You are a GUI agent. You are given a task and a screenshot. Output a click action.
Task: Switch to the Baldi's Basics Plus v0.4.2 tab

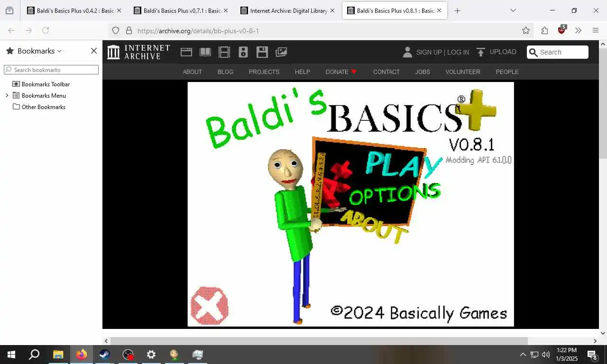pyautogui.click(x=74, y=10)
